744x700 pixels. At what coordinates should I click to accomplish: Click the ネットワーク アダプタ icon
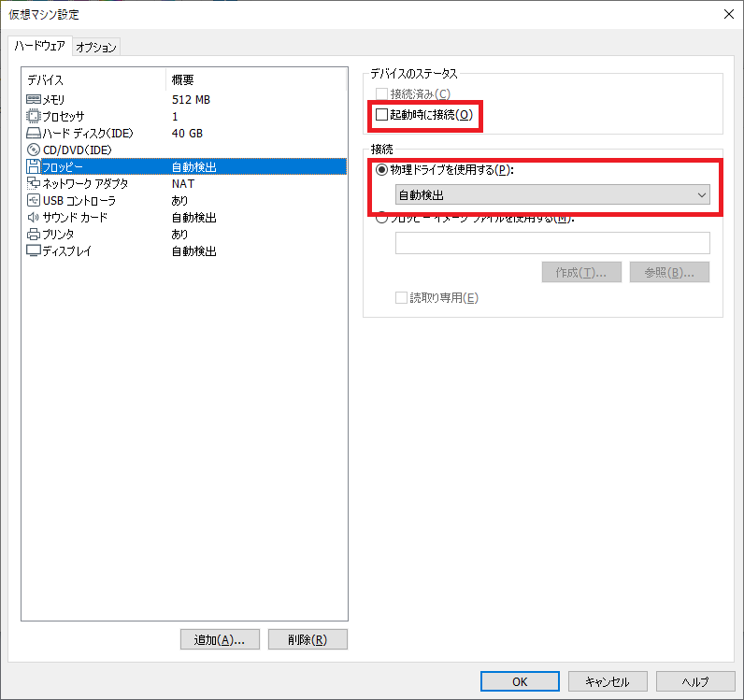tap(34, 184)
